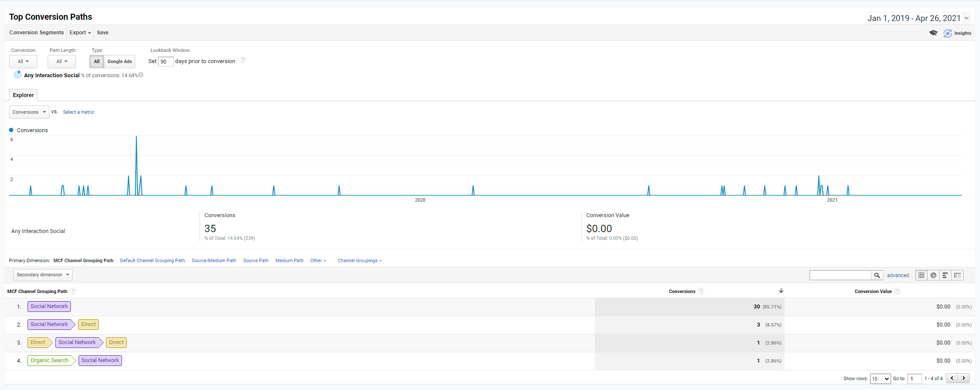Open the pivot table view icon
This screenshot has height=390, width=980.
pyautogui.click(x=957, y=275)
